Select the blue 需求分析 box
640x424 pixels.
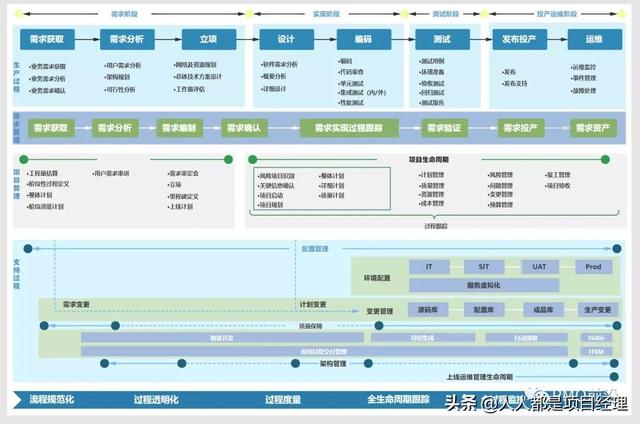(x=127, y=39)
